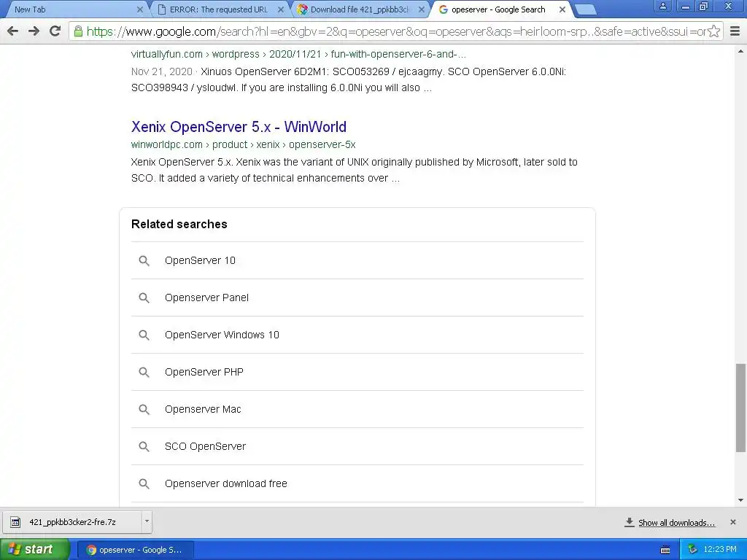This screenshot has height=560, width=747.
Task: Dismiss the downloads bar with its X
Action: click(732, 522)
